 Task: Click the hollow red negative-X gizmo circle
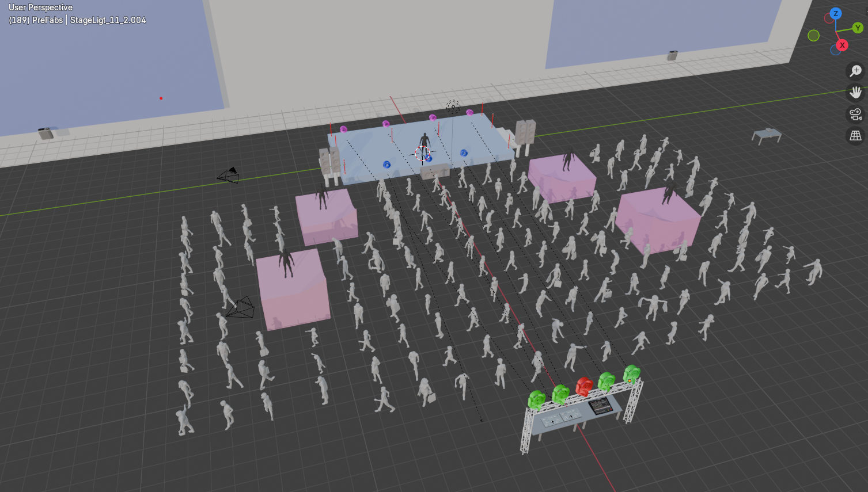829,18
